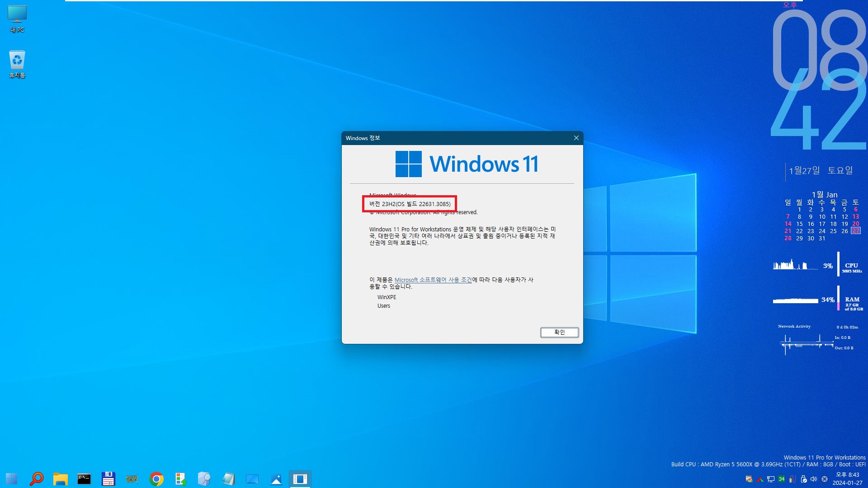Click the WinXPE user name text
Image resolution: width=868 pixels, height=488 pixels.
pyautogui.click(x=387, y=297)
